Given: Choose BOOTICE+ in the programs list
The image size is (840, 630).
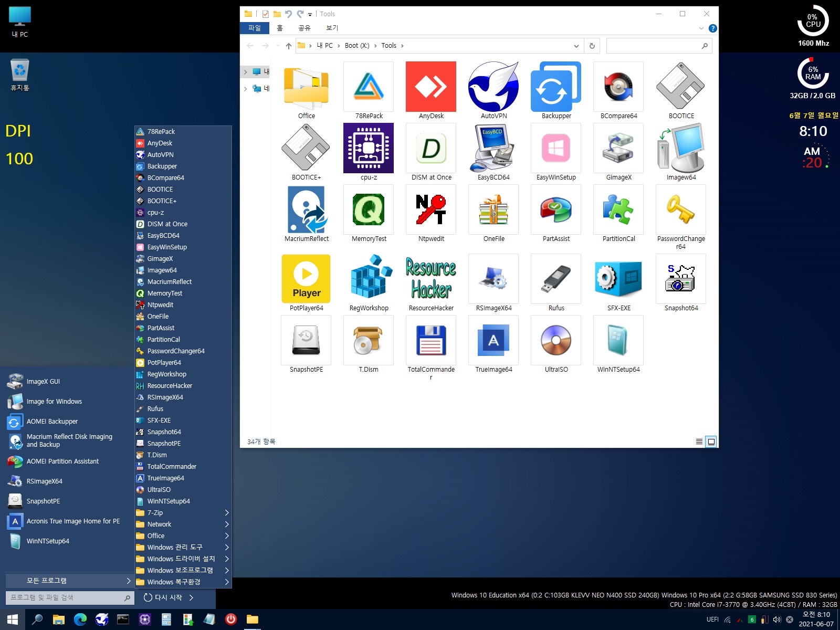Looking at the screenshot, I should click(183, 201).
